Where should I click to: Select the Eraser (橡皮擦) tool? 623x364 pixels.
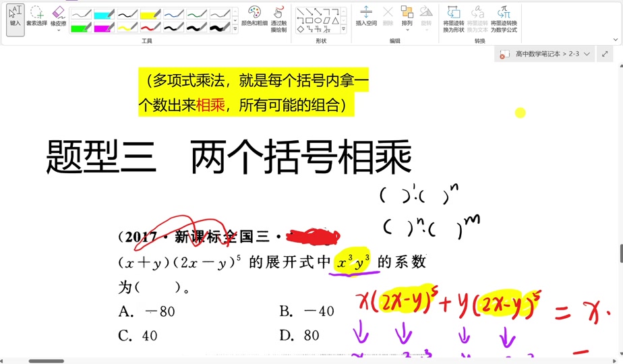pos(58,16)
